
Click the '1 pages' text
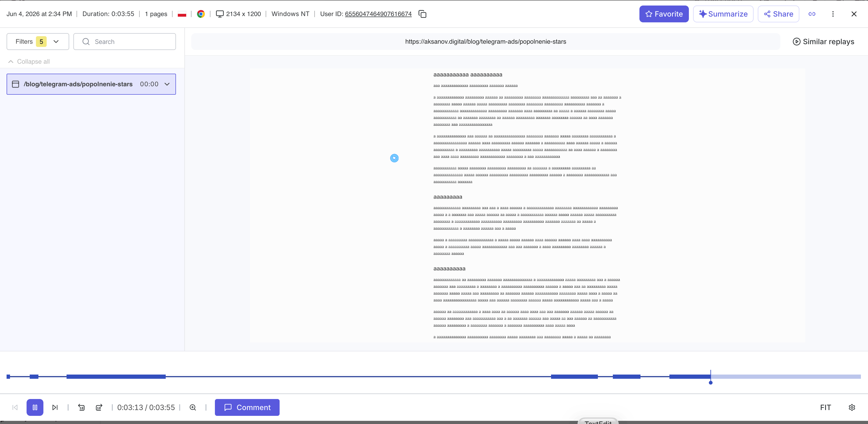156,14
